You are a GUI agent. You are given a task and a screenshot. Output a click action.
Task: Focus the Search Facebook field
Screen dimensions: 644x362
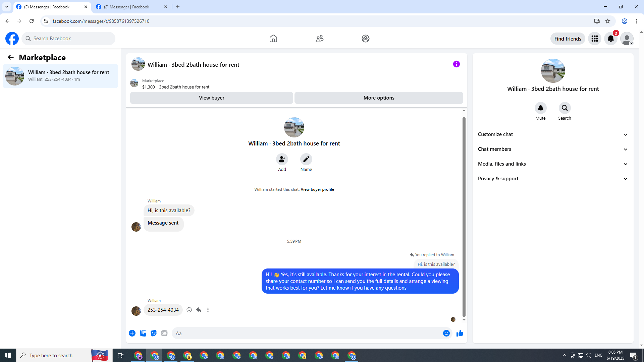pos(69,39)
